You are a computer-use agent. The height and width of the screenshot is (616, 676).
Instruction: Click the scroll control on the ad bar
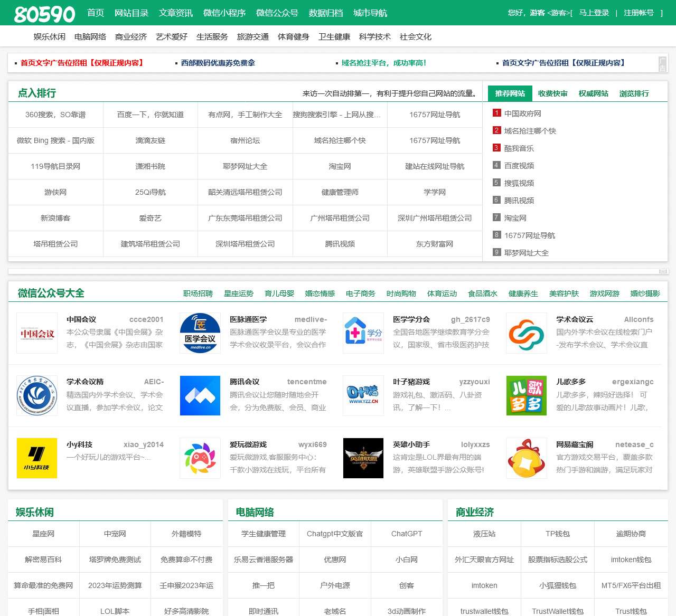663,64
